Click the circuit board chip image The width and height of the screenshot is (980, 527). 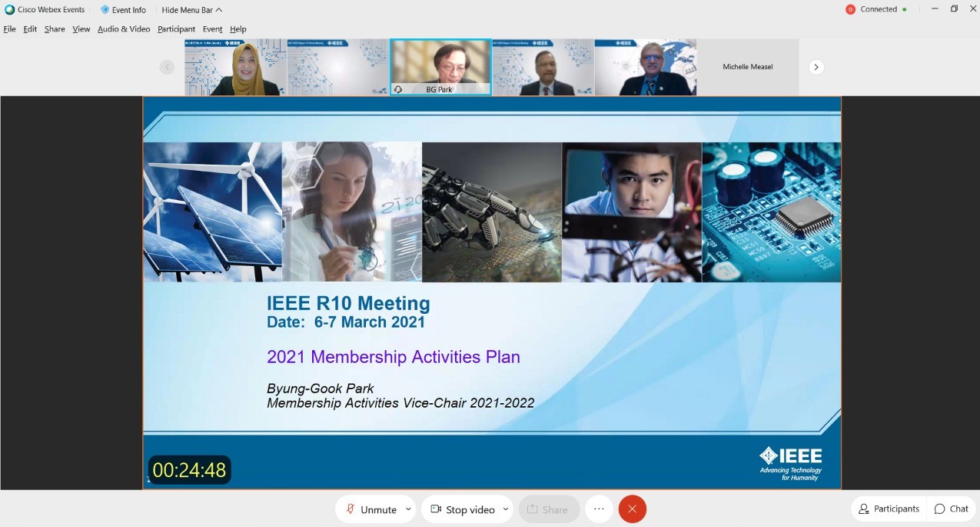tap(772, 212)
